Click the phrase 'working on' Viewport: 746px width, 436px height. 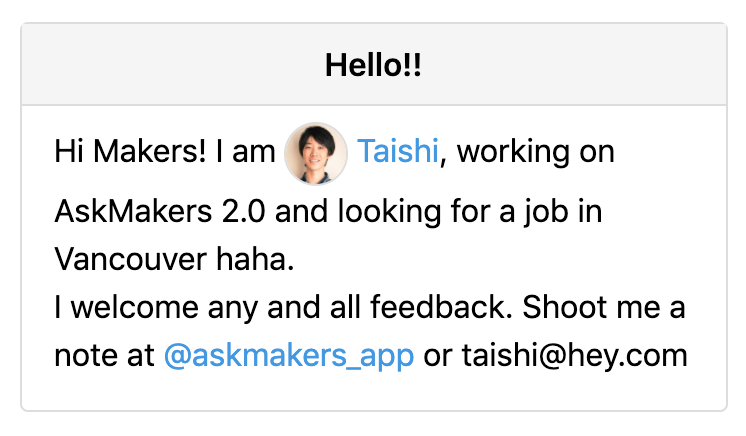[535, 153]
